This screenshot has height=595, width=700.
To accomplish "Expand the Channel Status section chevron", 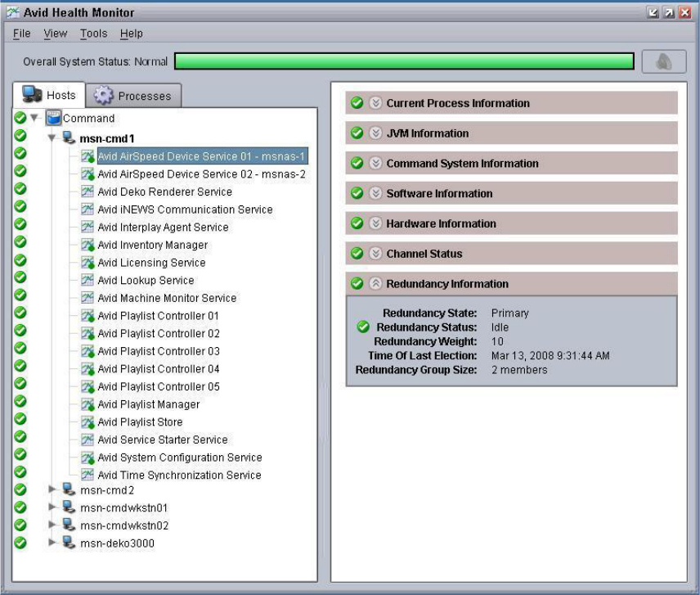I will pyautogui.click(x=375, y=253).
